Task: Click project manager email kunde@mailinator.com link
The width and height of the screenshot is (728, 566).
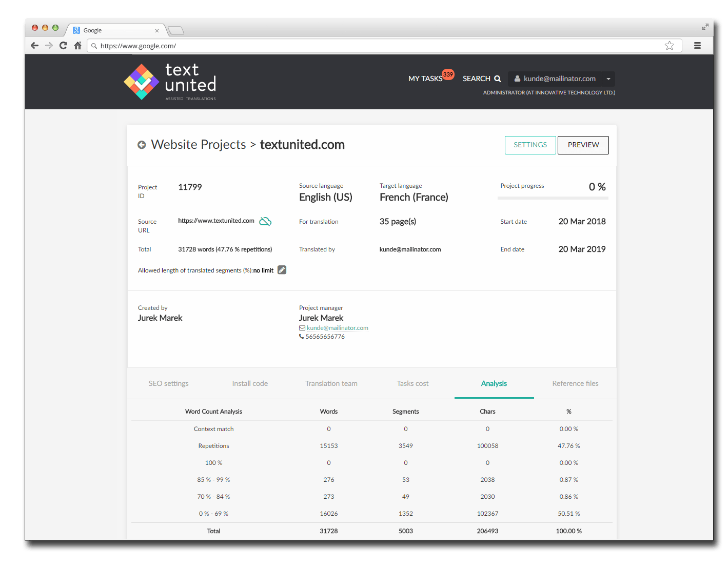Action: 338,328
